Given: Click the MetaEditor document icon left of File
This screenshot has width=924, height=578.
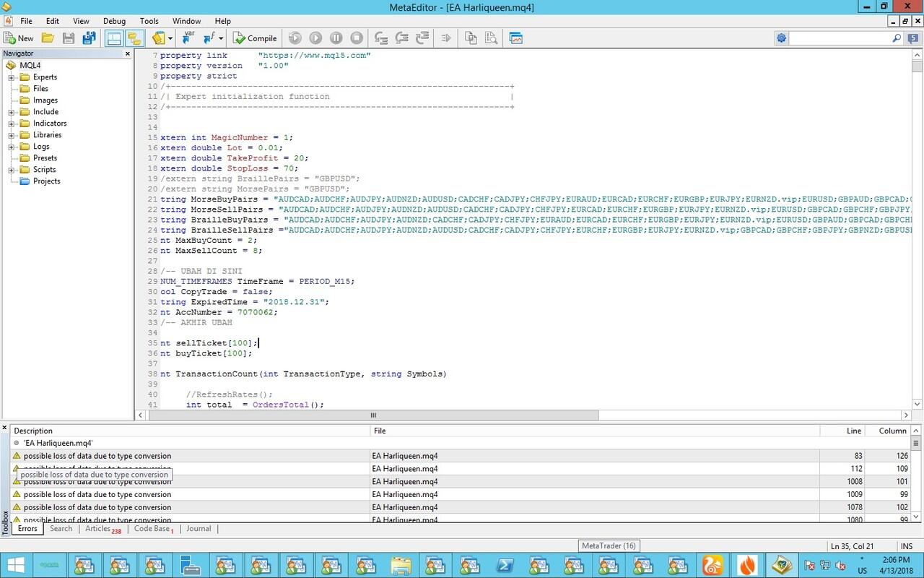Looking at the screenshot, I should click(x=9, y=21).
